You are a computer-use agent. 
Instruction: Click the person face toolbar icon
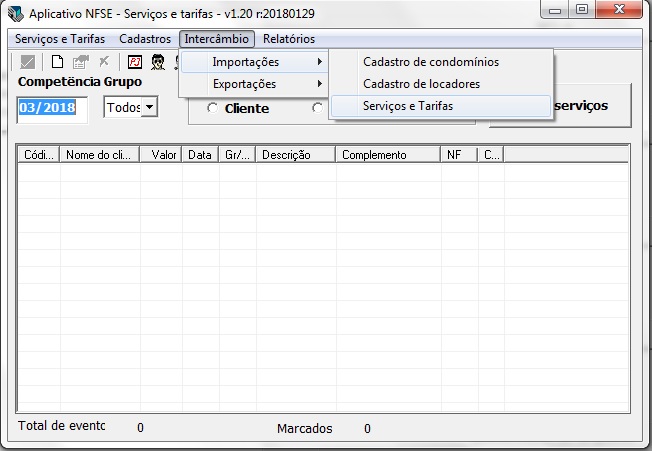coord(156,61)
